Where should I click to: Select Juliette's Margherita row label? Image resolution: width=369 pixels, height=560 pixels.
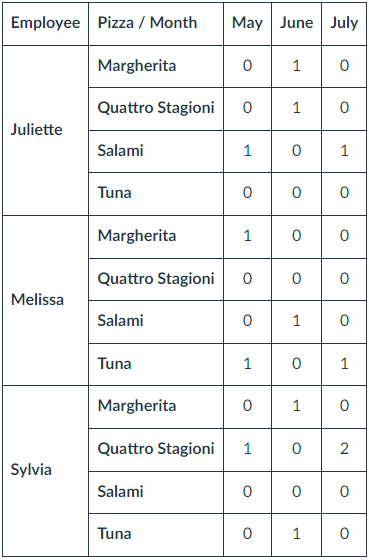point(156,66)
